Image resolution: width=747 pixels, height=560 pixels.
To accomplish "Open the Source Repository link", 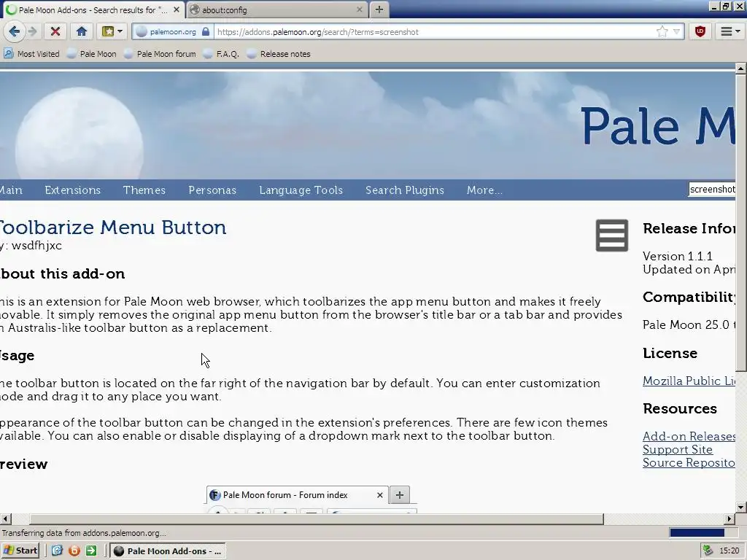I will click(x=689, y=462).
